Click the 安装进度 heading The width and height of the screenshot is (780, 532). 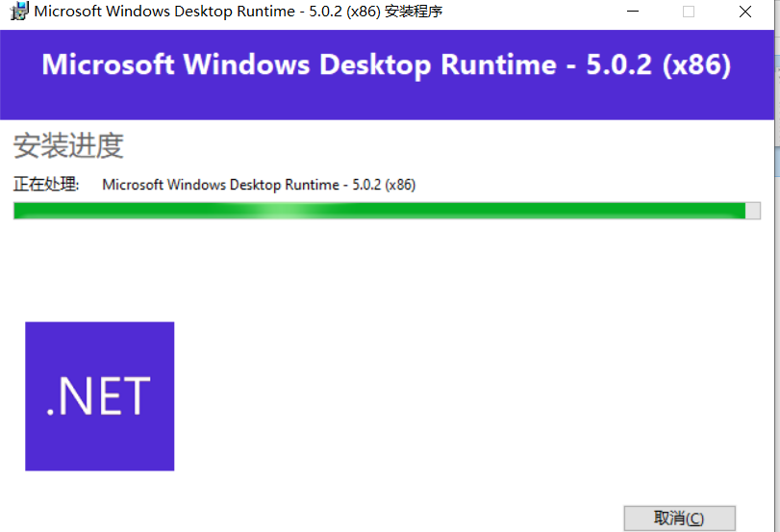point(68,145)
